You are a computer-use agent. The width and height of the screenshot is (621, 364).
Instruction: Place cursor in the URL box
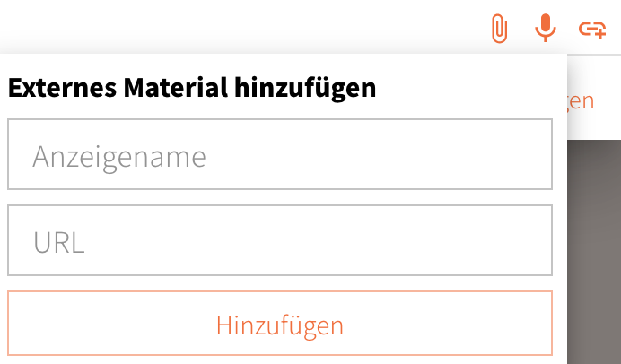[279, 242]
